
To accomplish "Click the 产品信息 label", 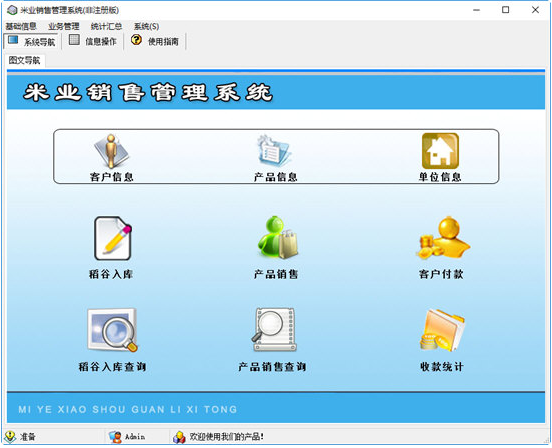I will click(276, 177).
